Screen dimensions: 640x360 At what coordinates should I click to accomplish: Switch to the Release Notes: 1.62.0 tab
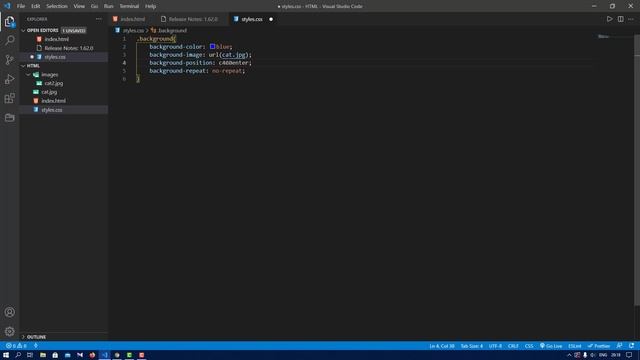tap(193, 19)
